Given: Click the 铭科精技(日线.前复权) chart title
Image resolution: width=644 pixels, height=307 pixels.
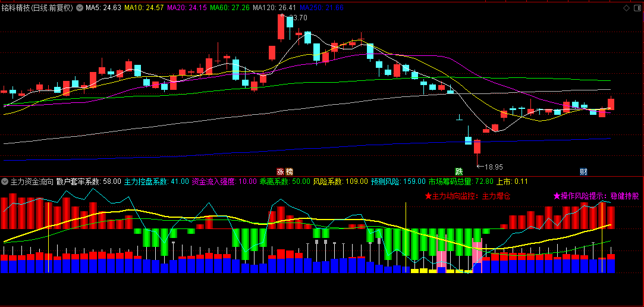Looking at the screenshot, I should click(37, 7).
